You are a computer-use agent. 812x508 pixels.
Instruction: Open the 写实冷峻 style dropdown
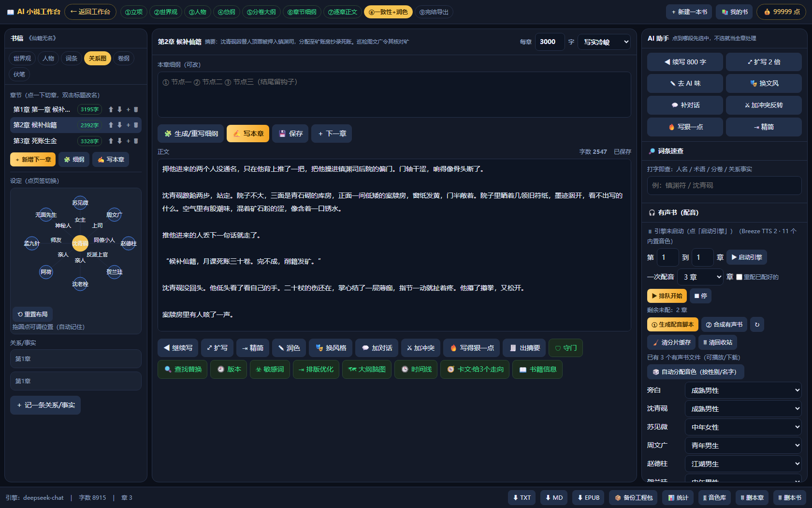coord(604,42)
